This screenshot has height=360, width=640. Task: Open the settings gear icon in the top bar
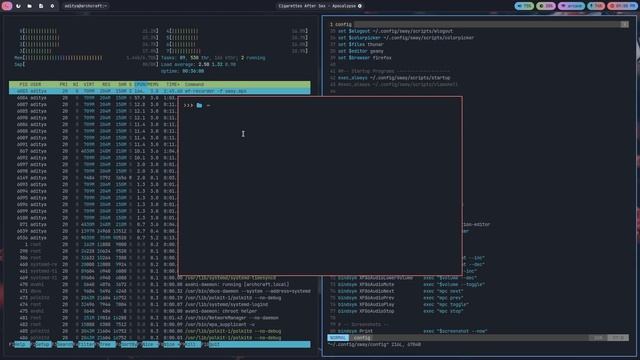(52, 6)
